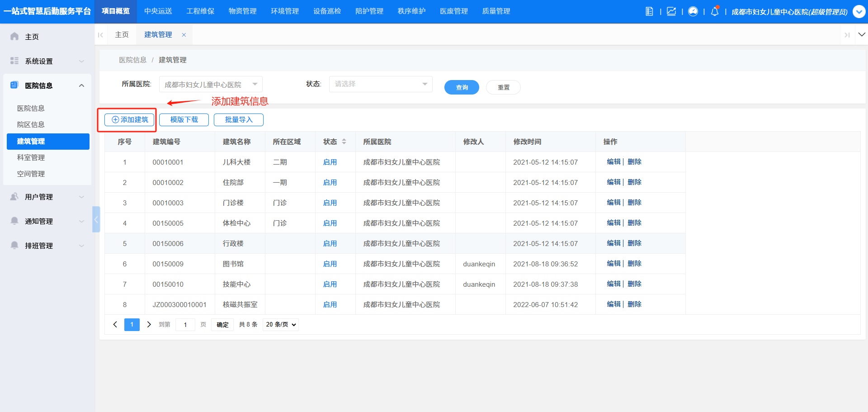Sort table by 状态 column arrows
The height and width of the screenshot is (412, 868).
(x=344, y=142)
